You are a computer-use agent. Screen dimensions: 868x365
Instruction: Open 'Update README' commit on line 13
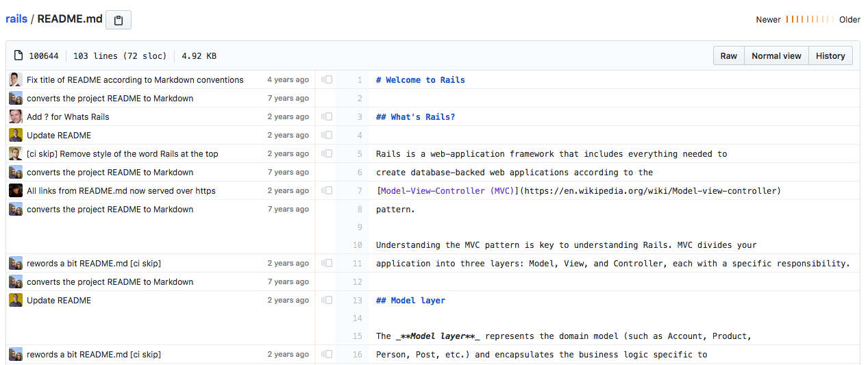59,300
